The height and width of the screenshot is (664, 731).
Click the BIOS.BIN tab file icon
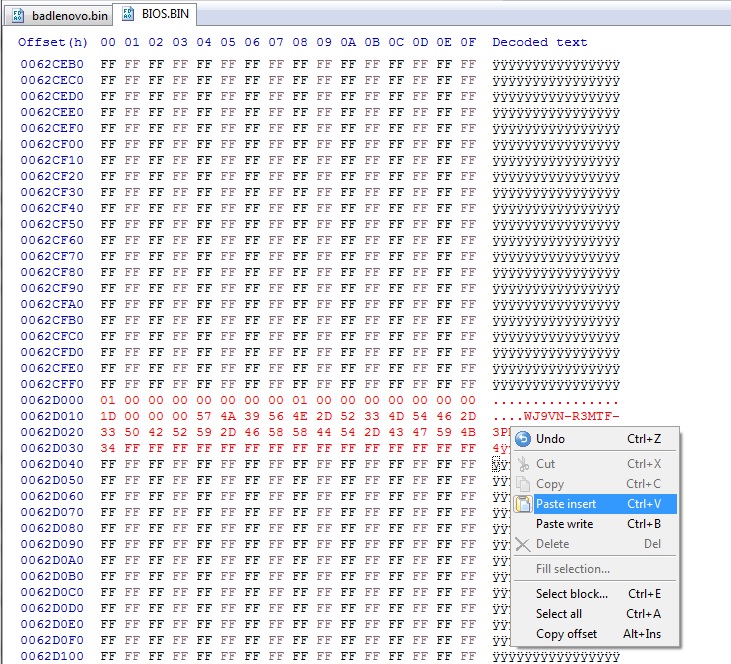[x=128, y=14]
